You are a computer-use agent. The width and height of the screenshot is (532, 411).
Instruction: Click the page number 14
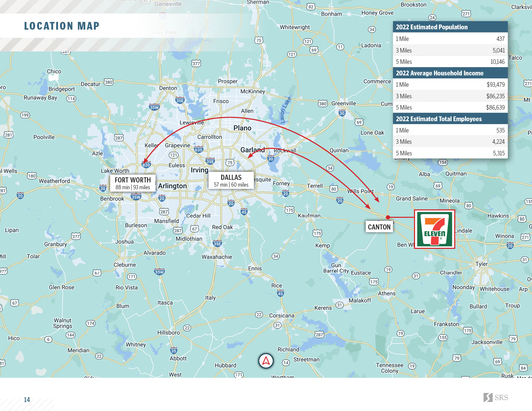(27, 400)
